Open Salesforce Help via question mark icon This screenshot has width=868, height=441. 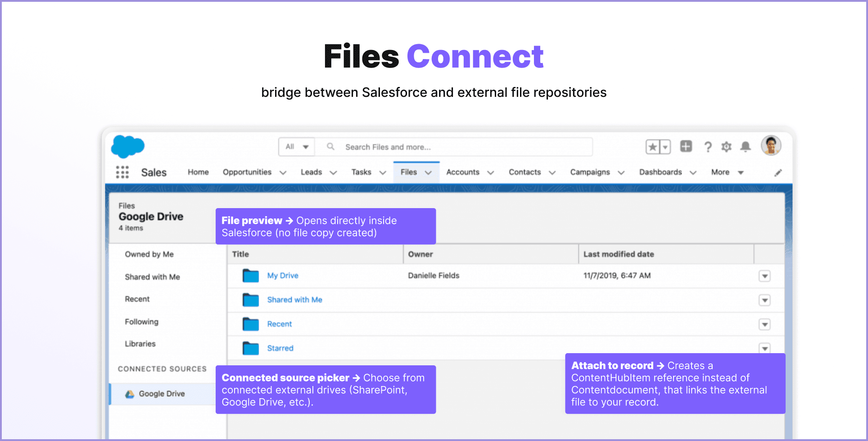[708, 146]
